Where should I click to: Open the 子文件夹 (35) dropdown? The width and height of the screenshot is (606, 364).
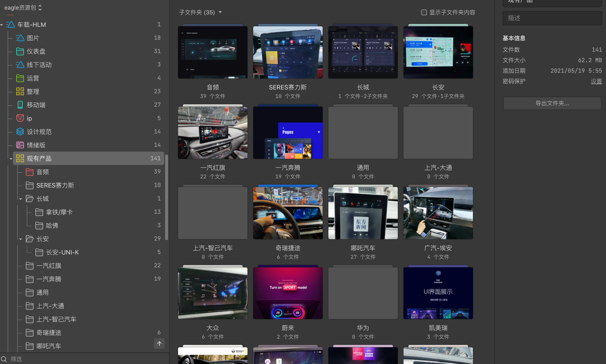coord(220,12)
